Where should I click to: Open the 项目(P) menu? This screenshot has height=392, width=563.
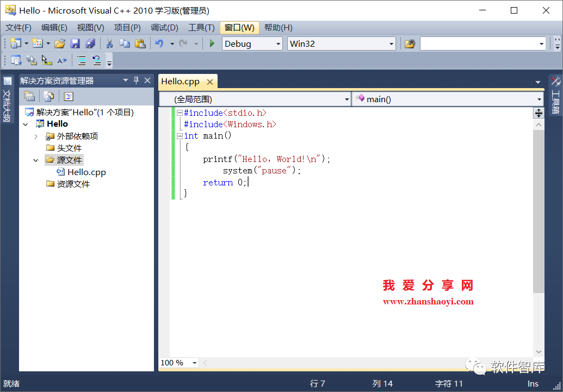(127, 28)
